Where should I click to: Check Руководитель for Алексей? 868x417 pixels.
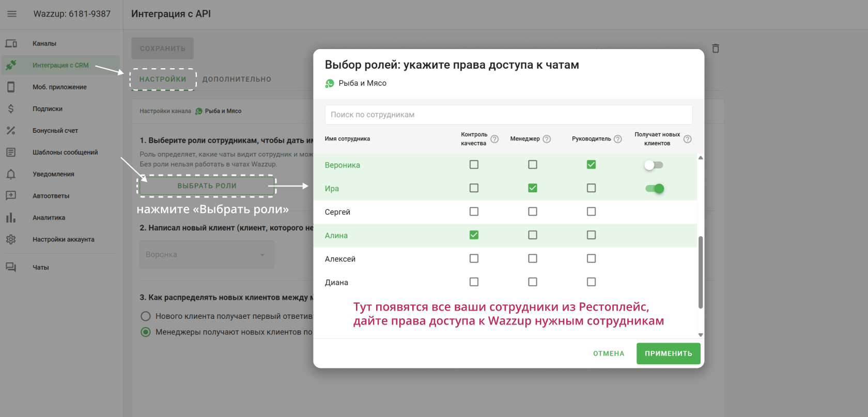591,258
